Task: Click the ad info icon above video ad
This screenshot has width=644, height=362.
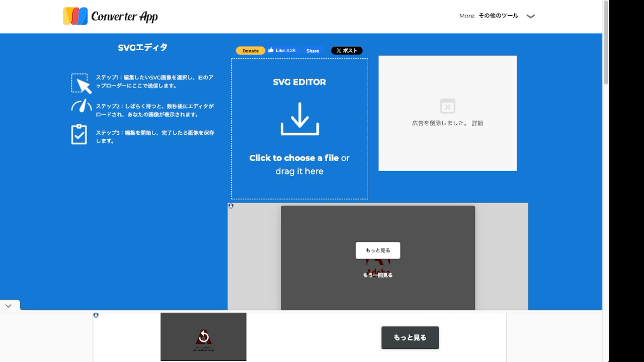Action: [231, 206]
